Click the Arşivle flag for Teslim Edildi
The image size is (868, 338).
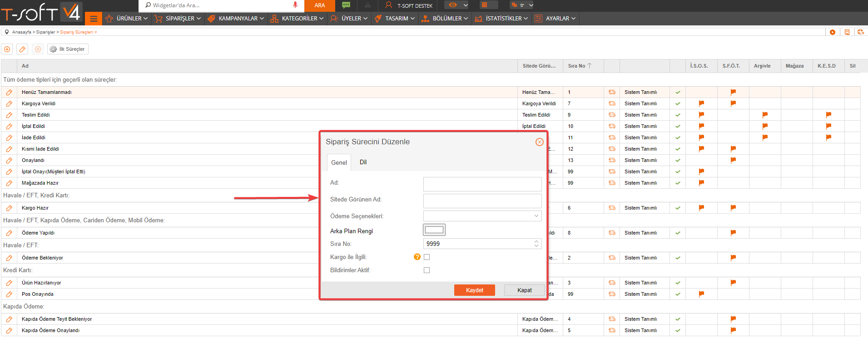point(765,115)
